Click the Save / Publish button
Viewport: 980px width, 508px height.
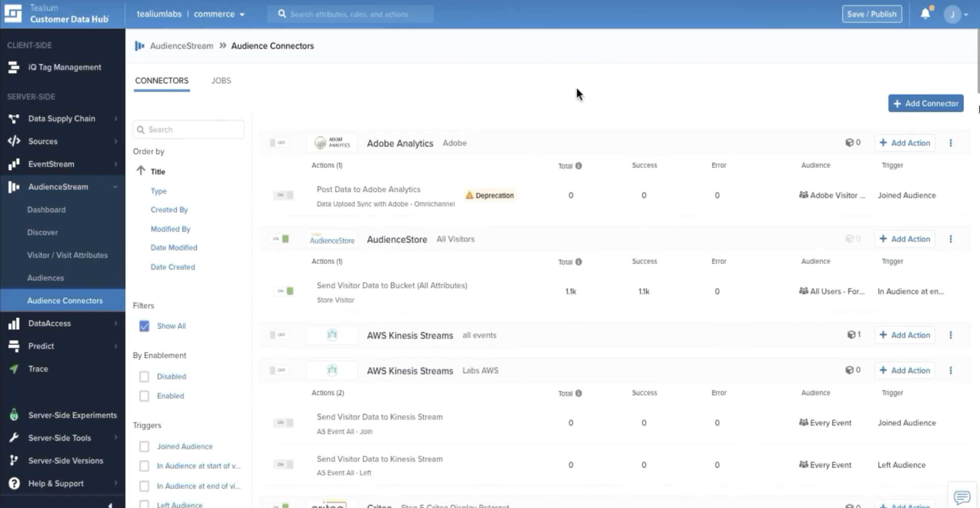871,14
